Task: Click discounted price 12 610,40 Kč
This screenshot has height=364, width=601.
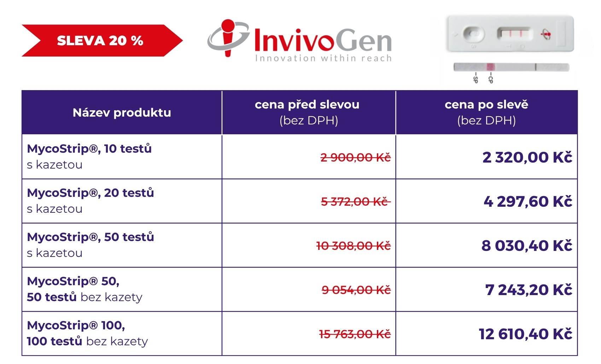Action: point(525,334)
